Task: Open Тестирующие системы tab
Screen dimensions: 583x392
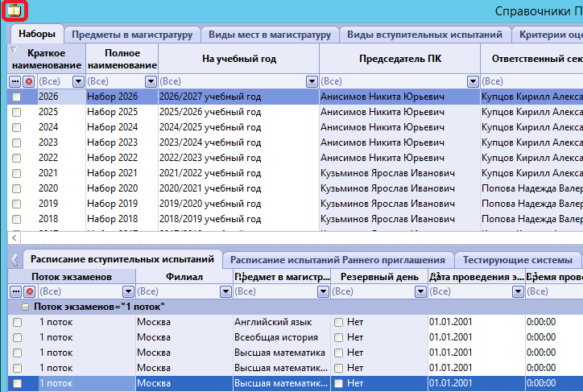Action: (517, 260)
